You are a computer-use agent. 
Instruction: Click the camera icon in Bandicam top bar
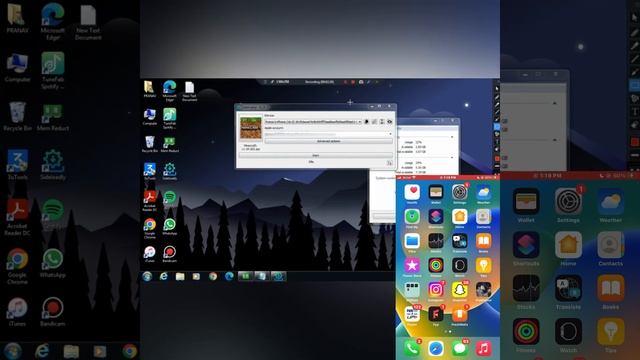click(x=361, y=82)
